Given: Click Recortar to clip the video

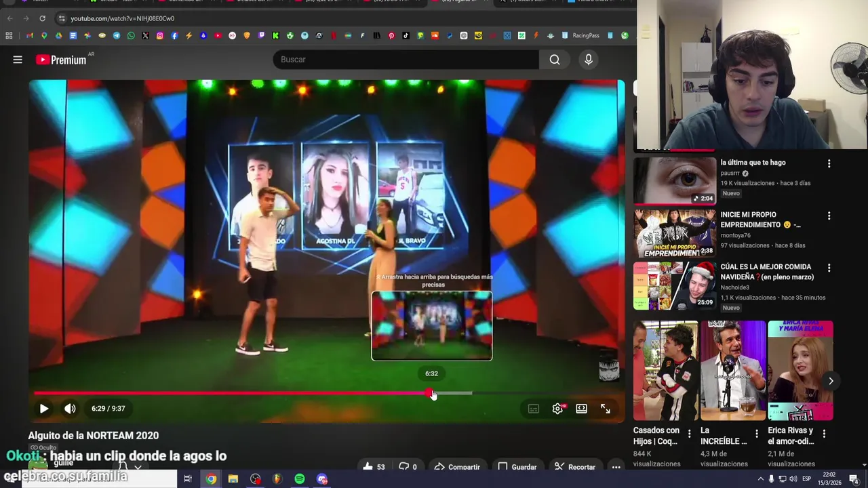Looking at the screenshot, I should click(x=575, y=466).
